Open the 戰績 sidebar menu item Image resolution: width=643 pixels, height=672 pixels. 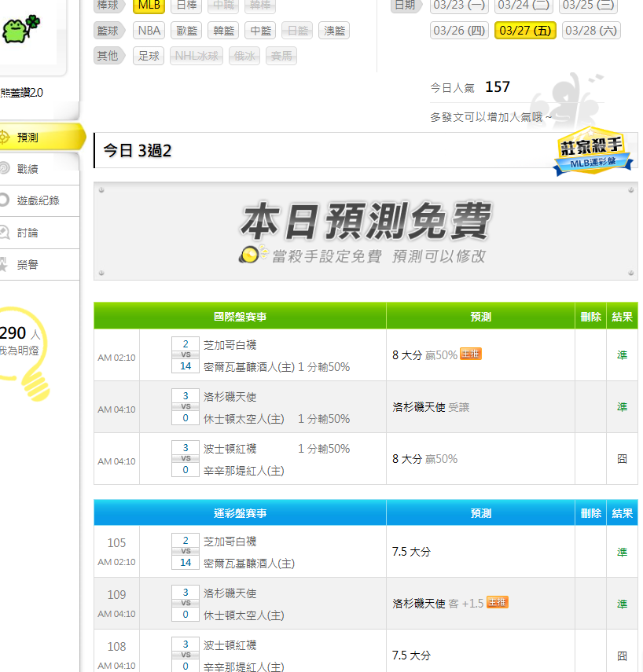tap(28, 168)
